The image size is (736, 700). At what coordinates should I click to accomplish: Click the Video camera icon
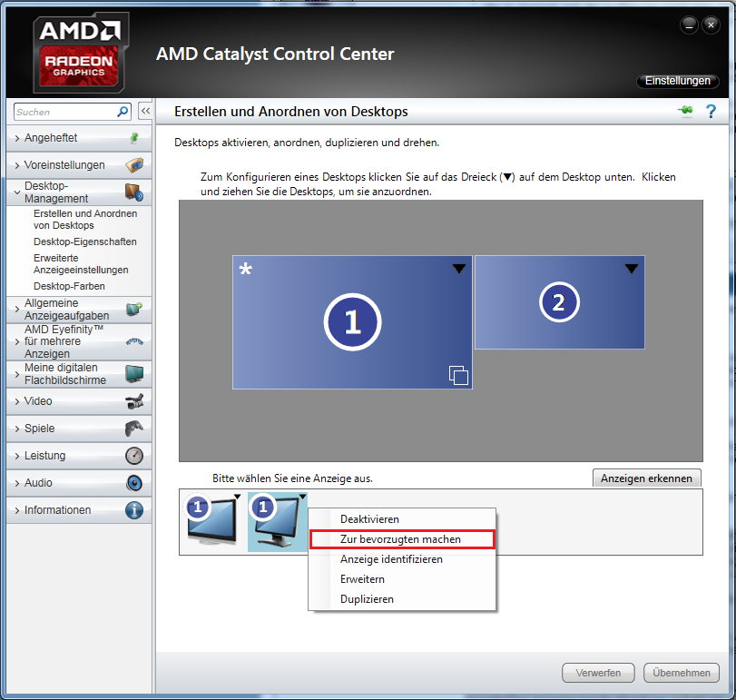coord(134,401)
